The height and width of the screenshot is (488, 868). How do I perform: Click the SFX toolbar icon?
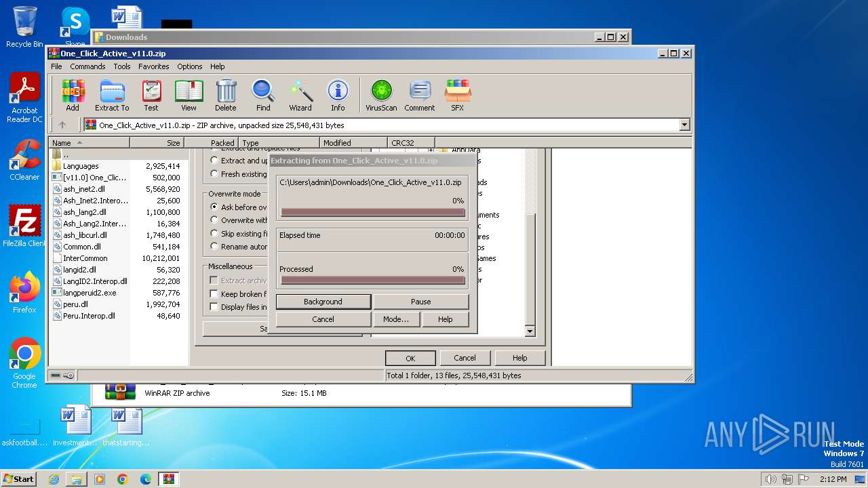tap(458, 96)
